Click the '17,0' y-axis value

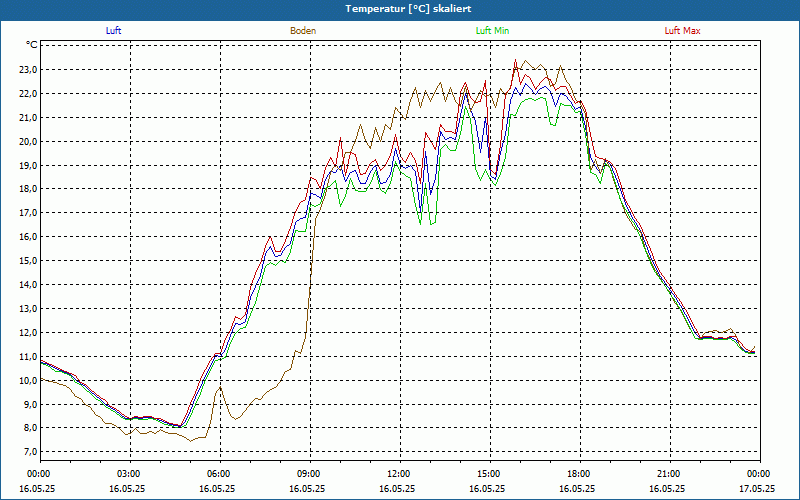(x=28, y=213)
